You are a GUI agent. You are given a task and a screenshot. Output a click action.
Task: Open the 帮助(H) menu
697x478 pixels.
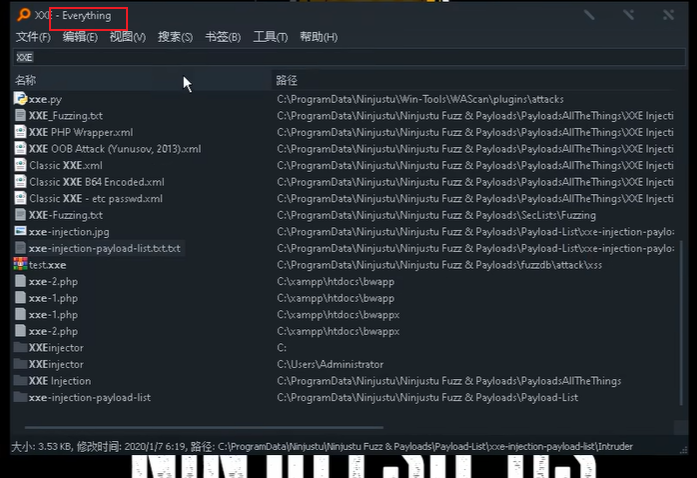pos(319,37)
